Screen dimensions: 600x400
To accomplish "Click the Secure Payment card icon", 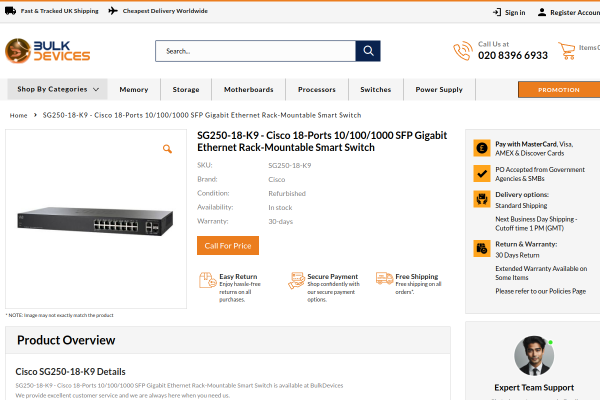I will tap(296, 280).
